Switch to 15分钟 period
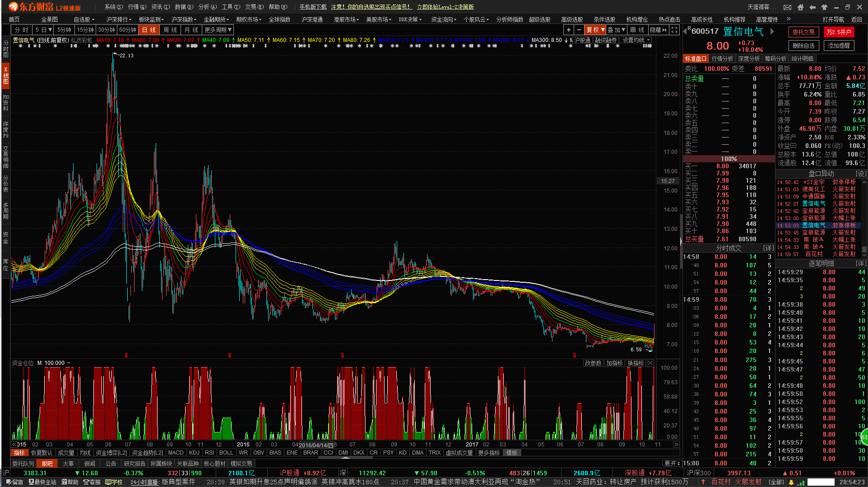 point(85,30)
